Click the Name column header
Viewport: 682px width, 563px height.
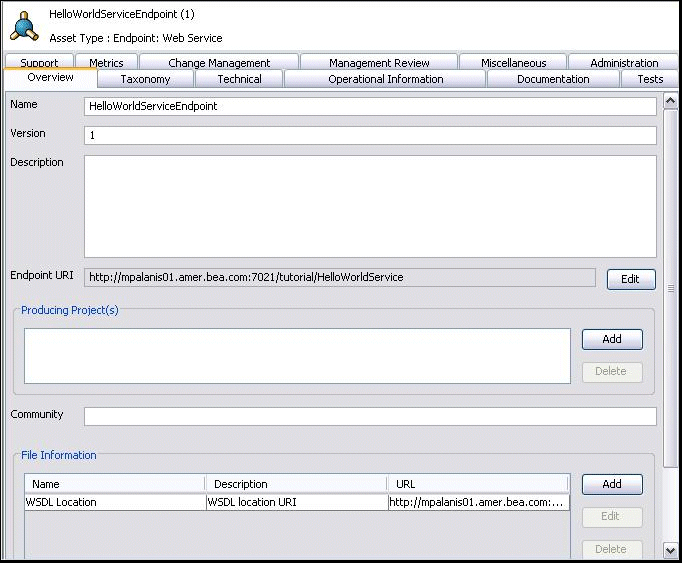tap(115, 484)
